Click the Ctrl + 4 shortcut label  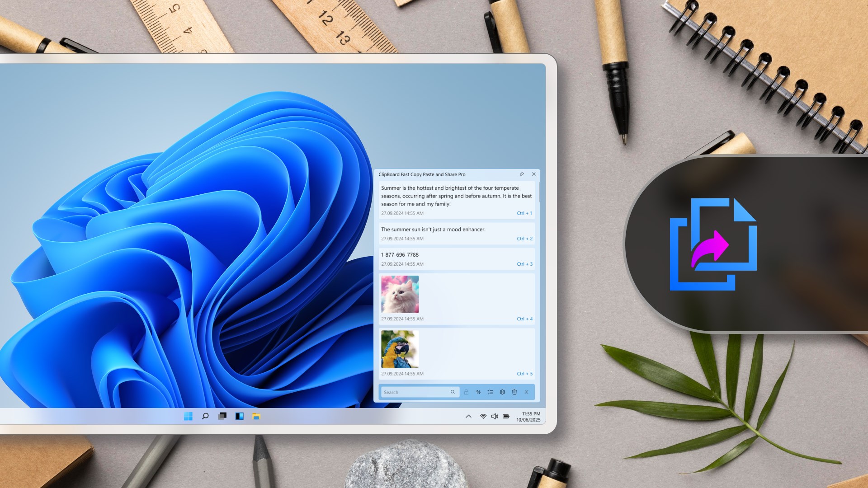524,319
